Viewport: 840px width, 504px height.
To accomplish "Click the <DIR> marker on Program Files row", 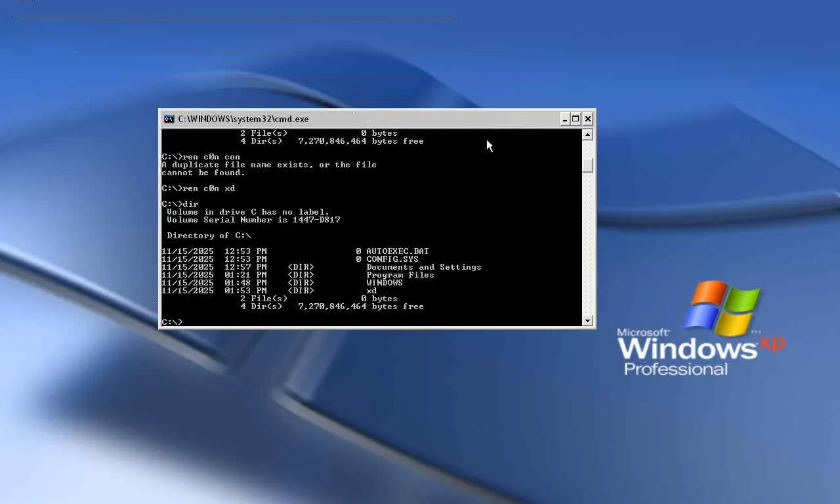I will coord(301,275).
